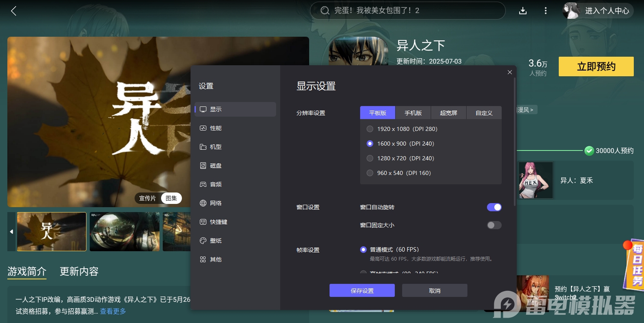Click the profile avatar next to 进入个人中心
This screenshot has width=644, height=323.
coord(571,11)
